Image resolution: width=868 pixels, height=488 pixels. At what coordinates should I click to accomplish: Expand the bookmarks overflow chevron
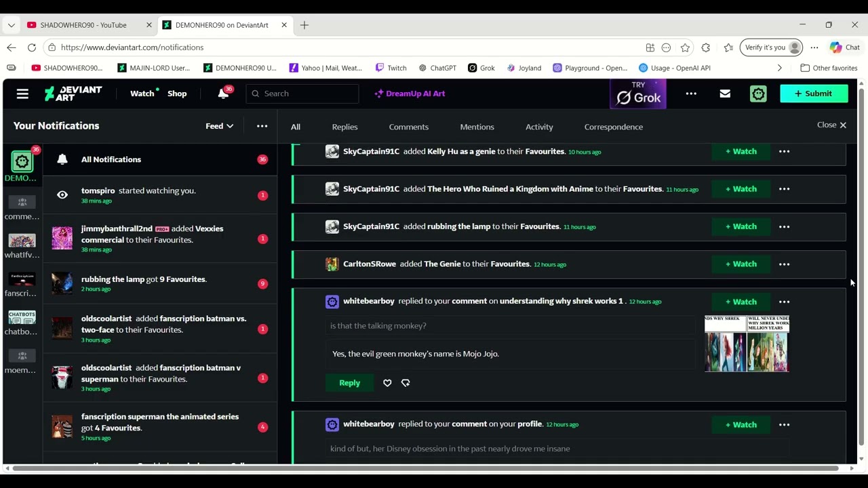(780, 68)
